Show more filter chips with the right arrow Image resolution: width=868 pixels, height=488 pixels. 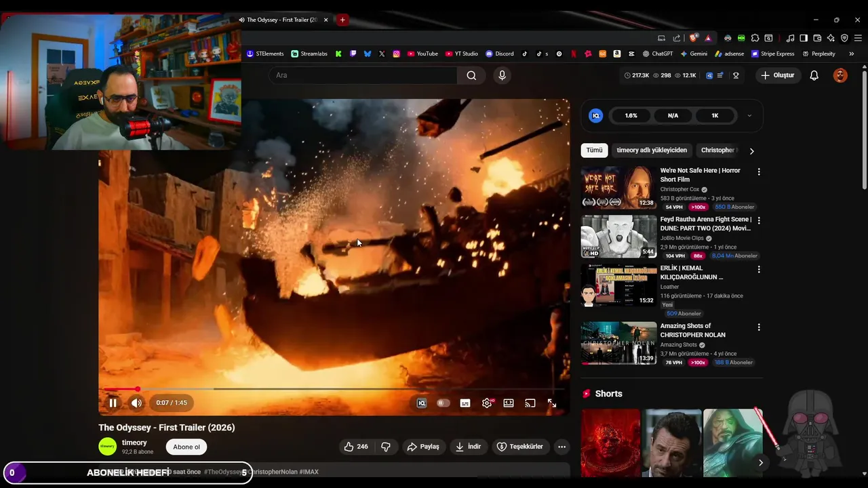click(x=751, y=151)
